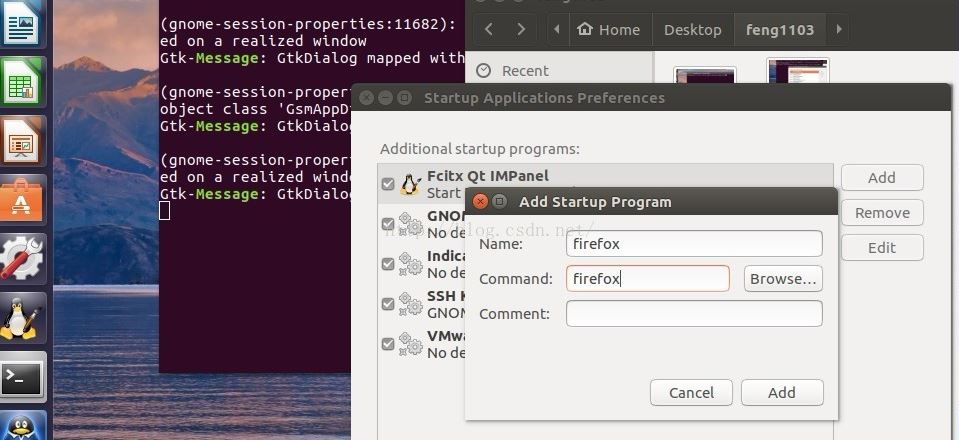Click the gears icon of GNOME row
This screenshot has height=440, width=959.
click(x=410, y=224)
